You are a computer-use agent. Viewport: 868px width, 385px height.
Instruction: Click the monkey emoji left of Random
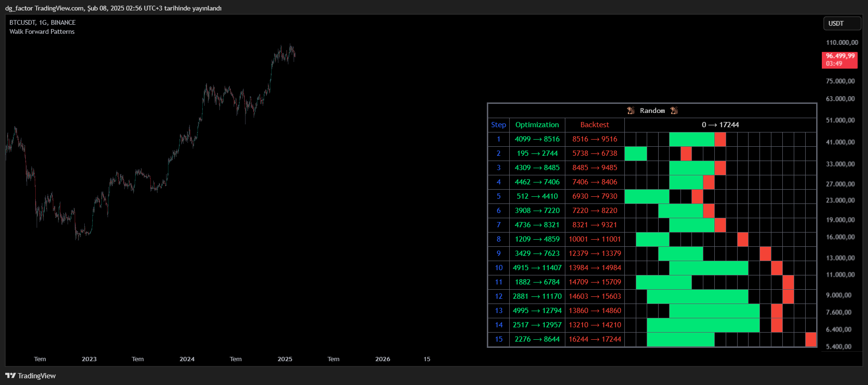pyautogui.click(x=631, y=111)
